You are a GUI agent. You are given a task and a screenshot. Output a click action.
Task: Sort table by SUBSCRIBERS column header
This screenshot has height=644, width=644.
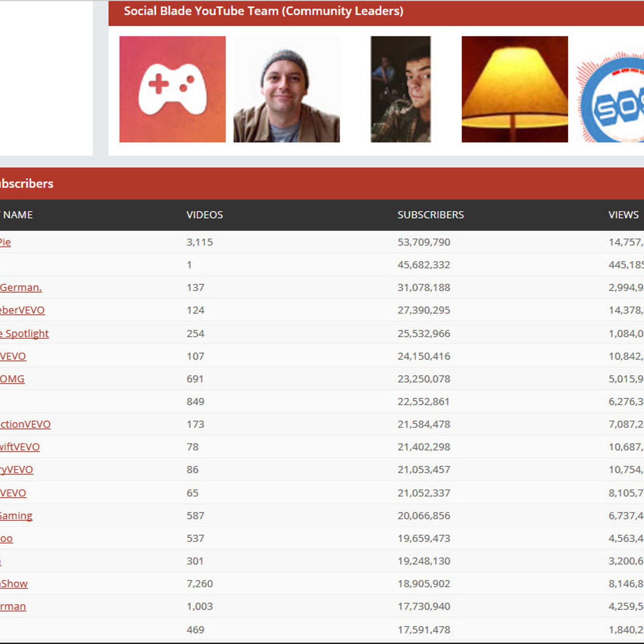pos(431,215)
